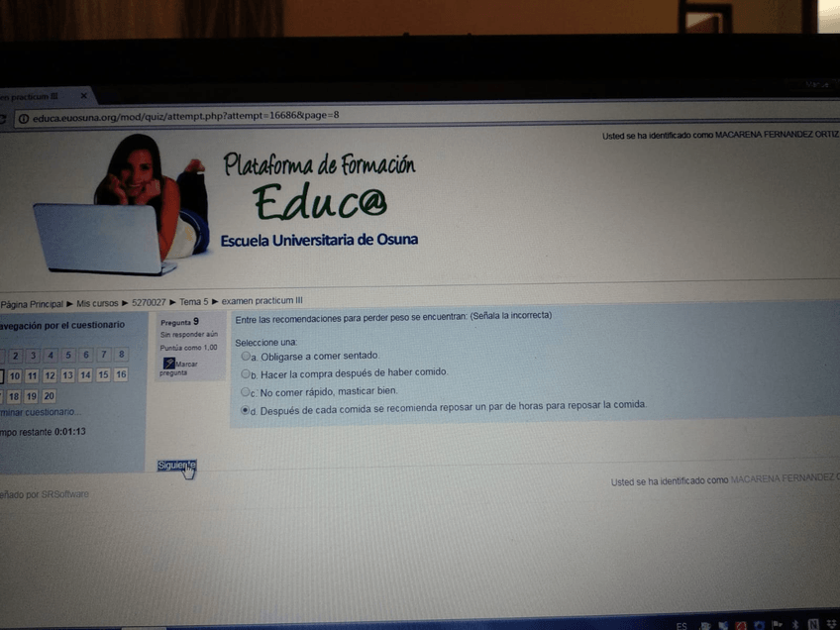Flag question with Marcar pregunta icon
Viewport: 840px width, 630px height.
(169, 364)
